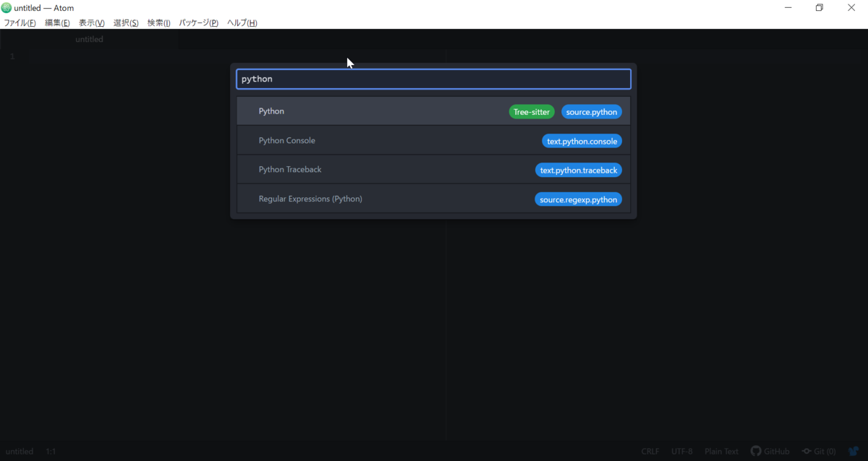Change the CRLF line ending setting
Image resolution: width=868 pixels, height=461 pixels.
click(650, 452)
